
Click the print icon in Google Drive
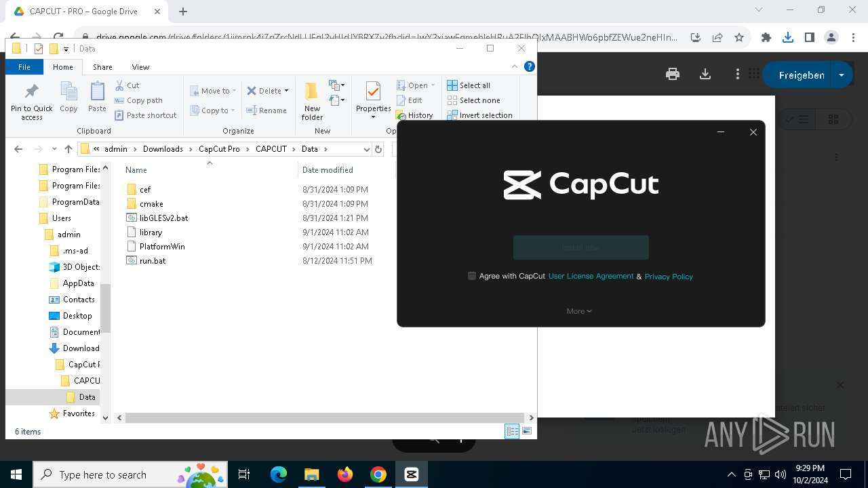point(673,75)
